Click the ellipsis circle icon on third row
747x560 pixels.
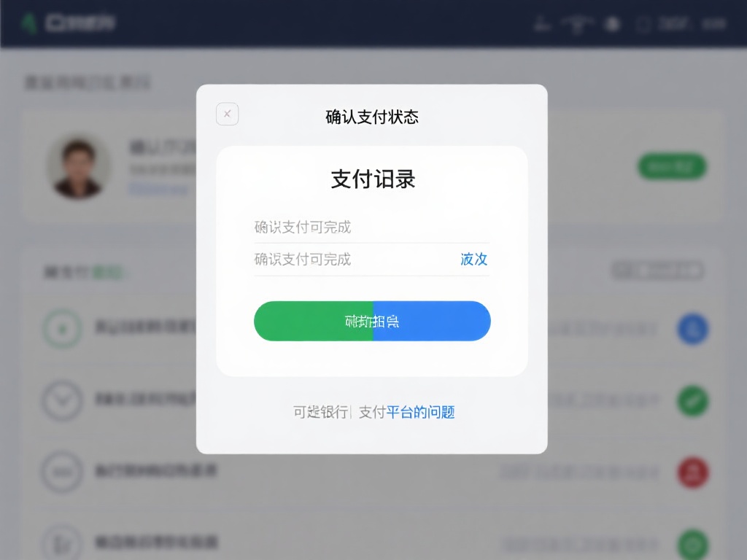click(x=63, y=472)
